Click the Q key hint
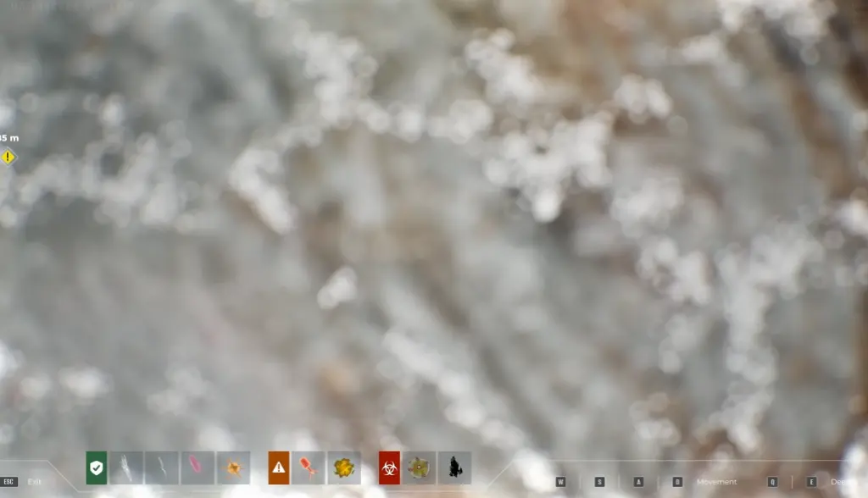868x498 pixels. [x=773, y=482]
